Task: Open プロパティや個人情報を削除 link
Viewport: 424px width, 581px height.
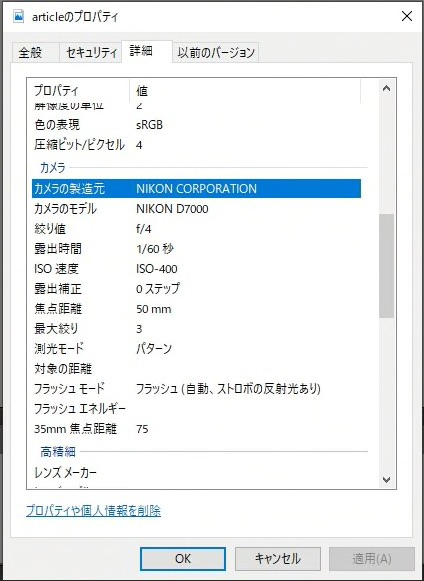Action: [93, 511]
